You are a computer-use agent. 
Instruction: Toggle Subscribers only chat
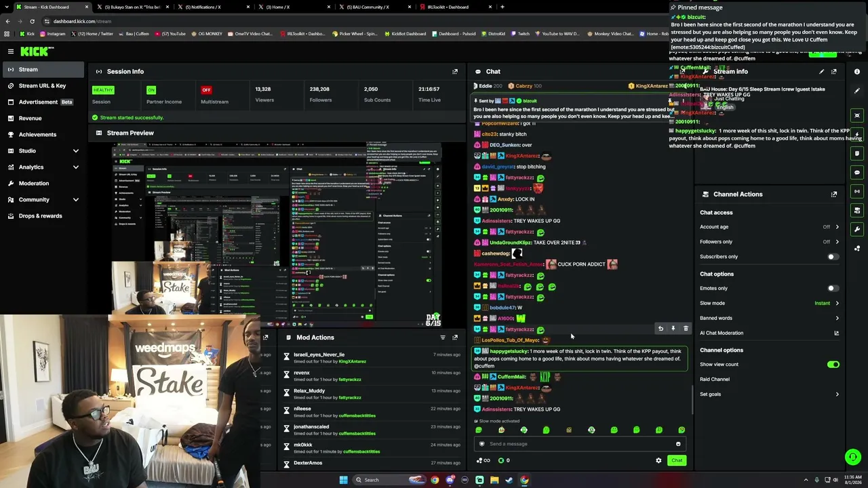833,257
